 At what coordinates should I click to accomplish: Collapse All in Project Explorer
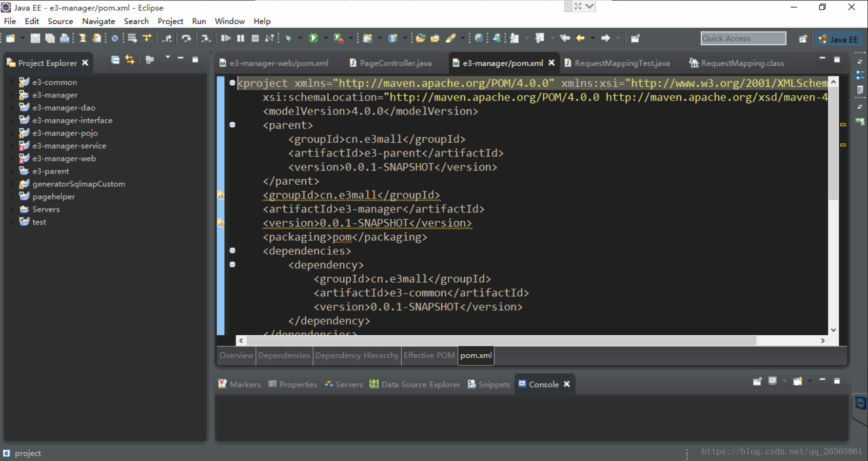click(115, 60)
